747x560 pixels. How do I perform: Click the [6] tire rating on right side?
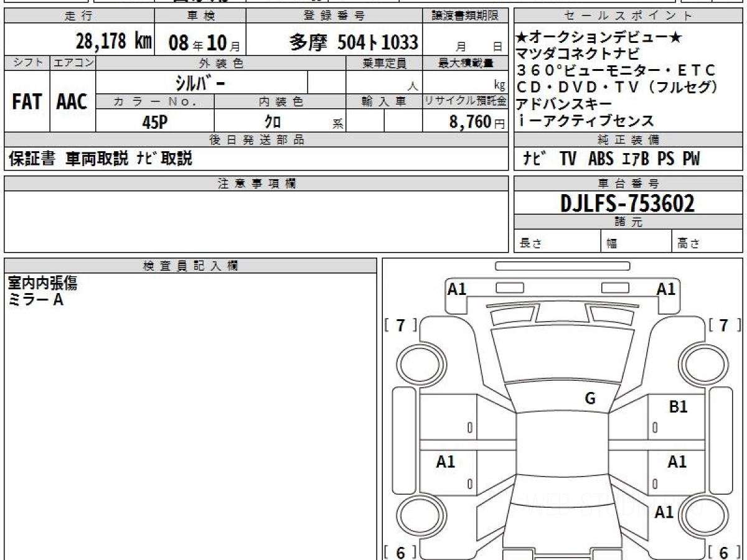point(725,552)
